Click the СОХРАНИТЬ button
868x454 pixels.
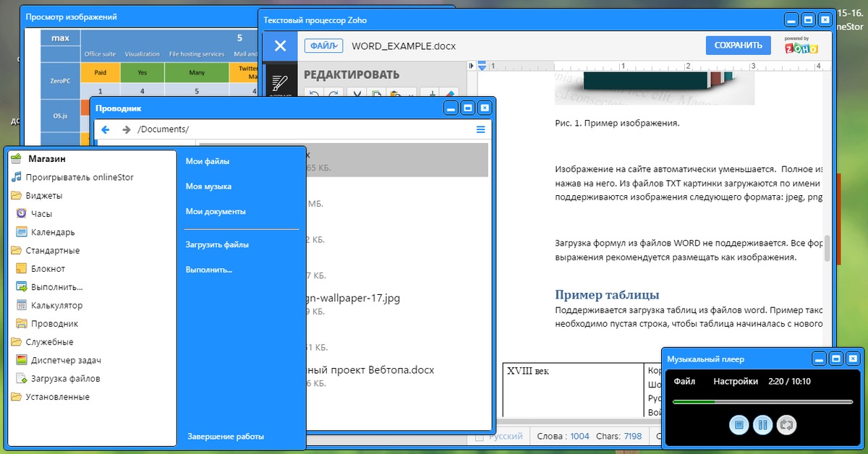tap(738, 45)
